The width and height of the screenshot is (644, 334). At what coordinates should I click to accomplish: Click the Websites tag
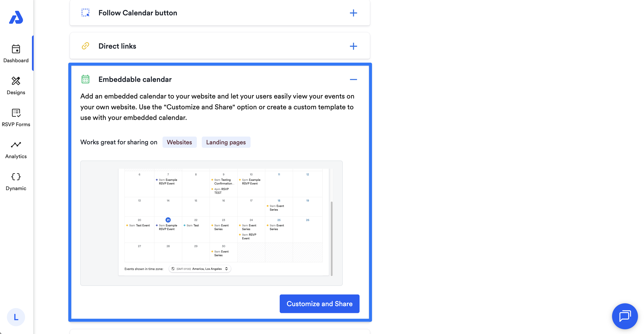coord(179,142)
